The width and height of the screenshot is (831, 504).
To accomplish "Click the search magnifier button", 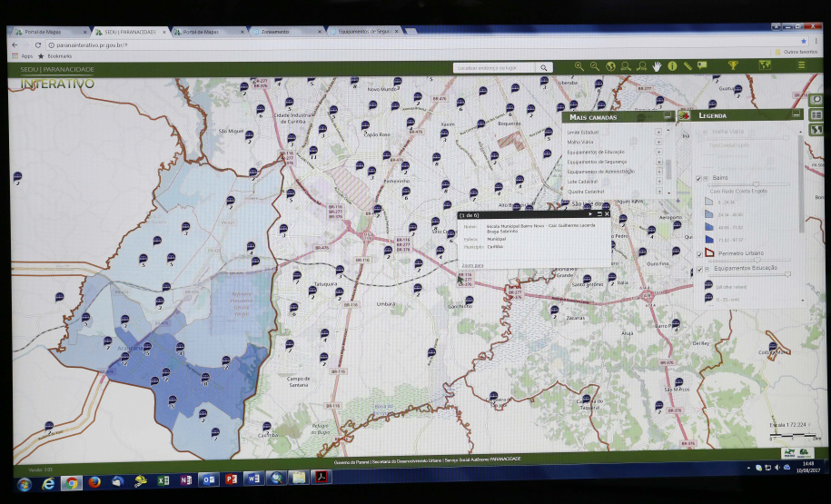I will 543,67.
